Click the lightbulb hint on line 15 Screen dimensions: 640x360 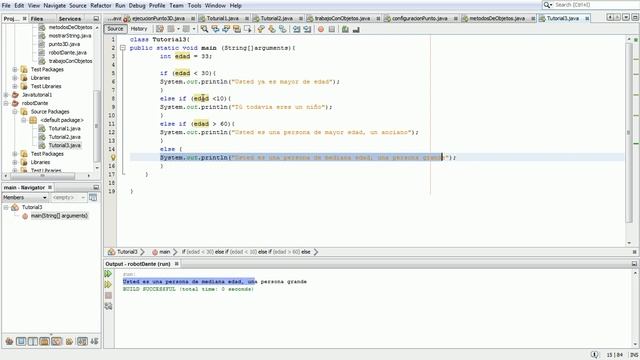(x=113, y=158)
